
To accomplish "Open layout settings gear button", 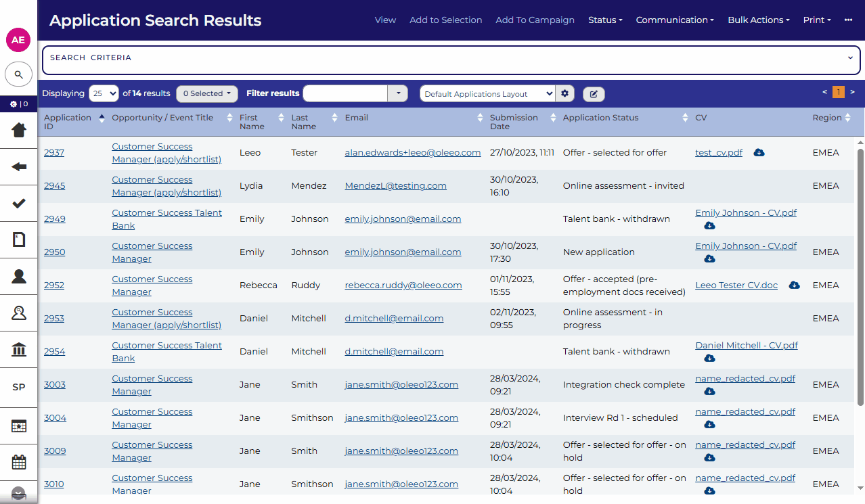I will click(566, 93).
